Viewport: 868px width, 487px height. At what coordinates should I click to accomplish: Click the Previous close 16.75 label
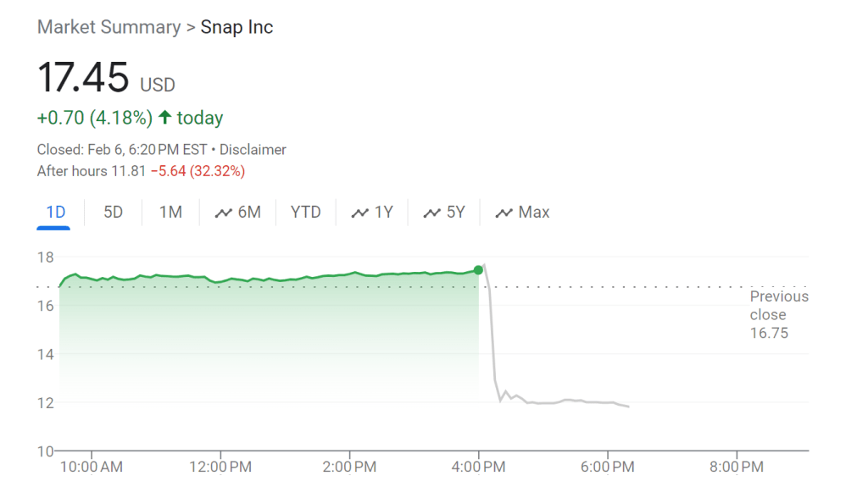point(778,314)
